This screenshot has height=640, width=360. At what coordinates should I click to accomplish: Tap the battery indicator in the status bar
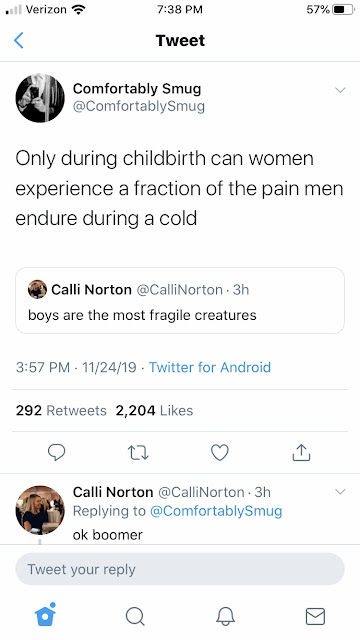coord(343,9)
